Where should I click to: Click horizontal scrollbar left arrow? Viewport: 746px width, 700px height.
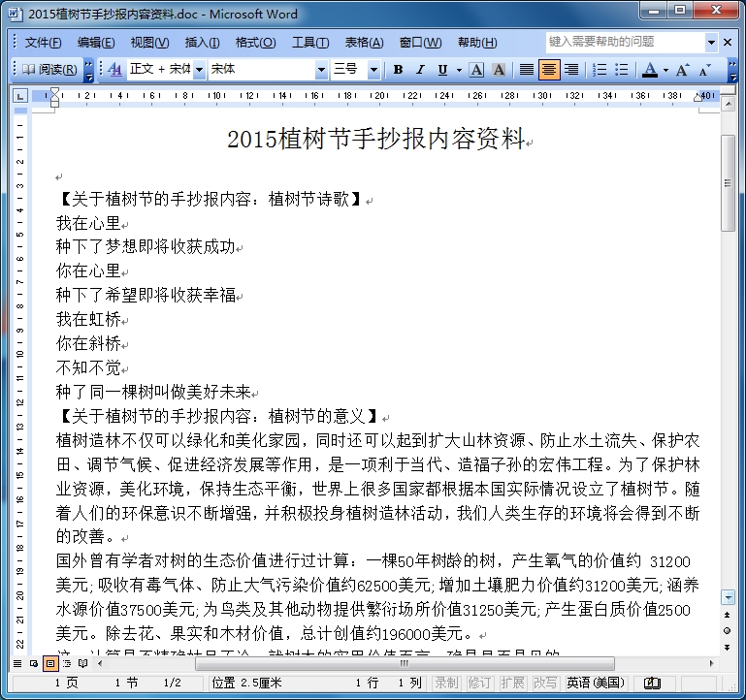[100, 663]
